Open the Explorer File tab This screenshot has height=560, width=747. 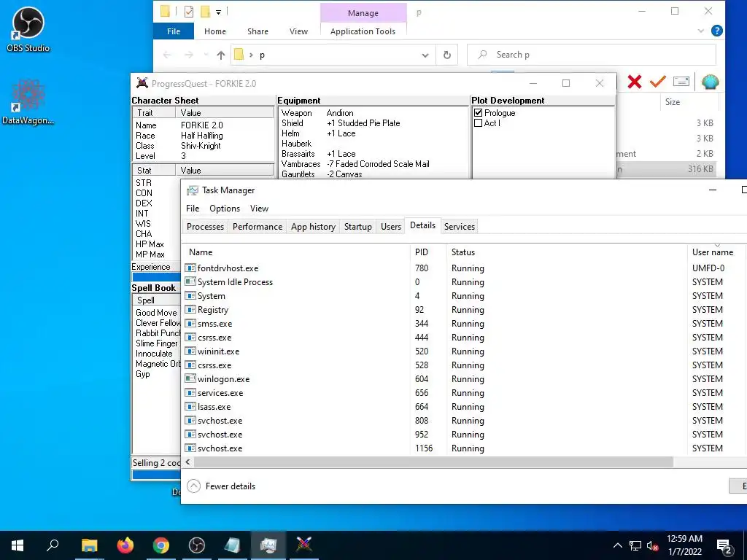point(174,31)
